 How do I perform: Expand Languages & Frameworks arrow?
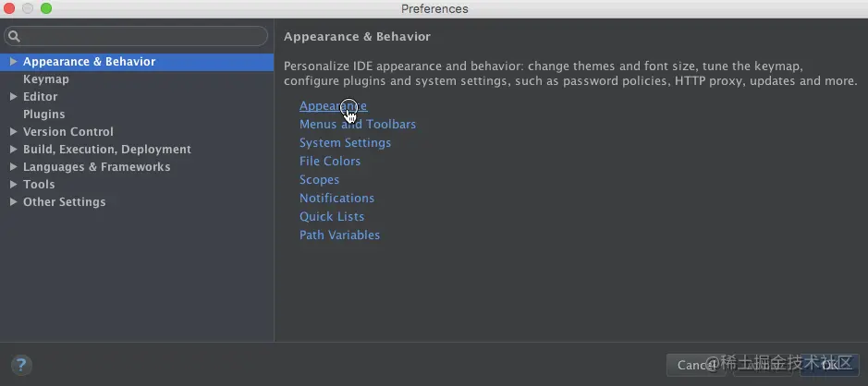tap(13, 166)
